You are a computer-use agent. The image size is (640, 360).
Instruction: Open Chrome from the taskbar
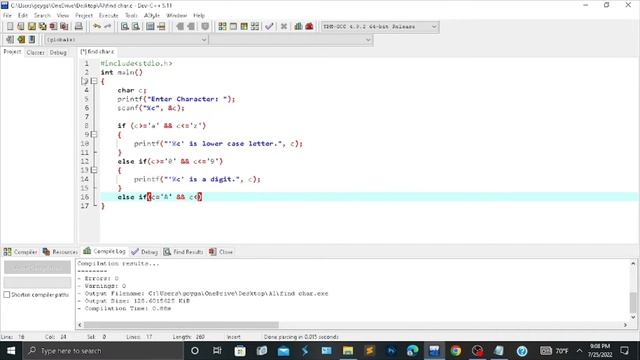click(x=456, y=351)
